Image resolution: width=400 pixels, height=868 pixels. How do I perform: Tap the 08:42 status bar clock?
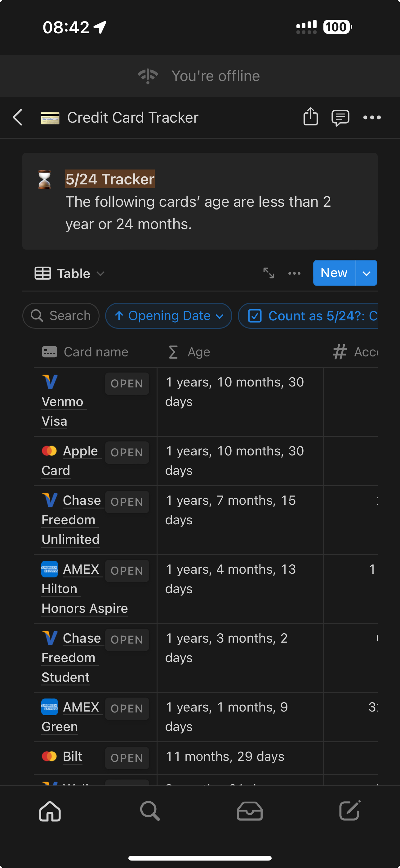pos(66,27)
